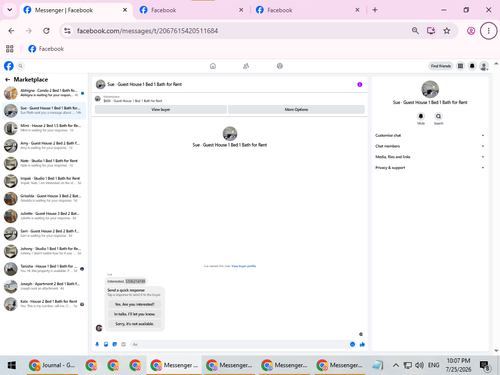Image resolution: width=500 pixels, height=375 pixels.
Task: Click Sue's listing avatar in chat header
Action: click(x=100, y=84)
